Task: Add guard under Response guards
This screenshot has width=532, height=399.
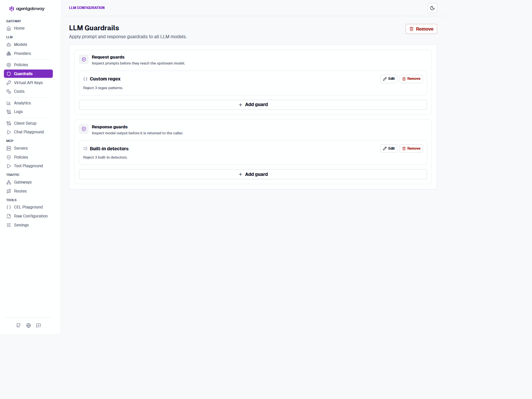Action: [x=253, y=175]
